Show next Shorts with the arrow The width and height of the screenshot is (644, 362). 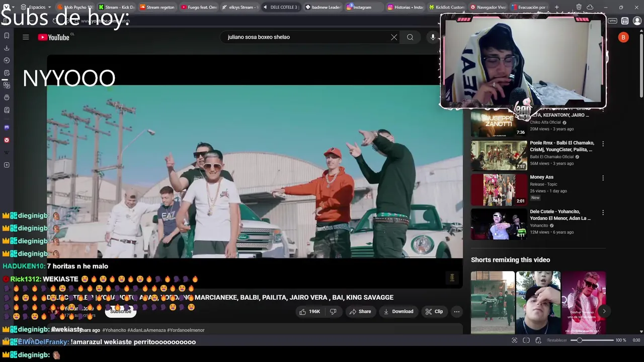coord(604,311)
